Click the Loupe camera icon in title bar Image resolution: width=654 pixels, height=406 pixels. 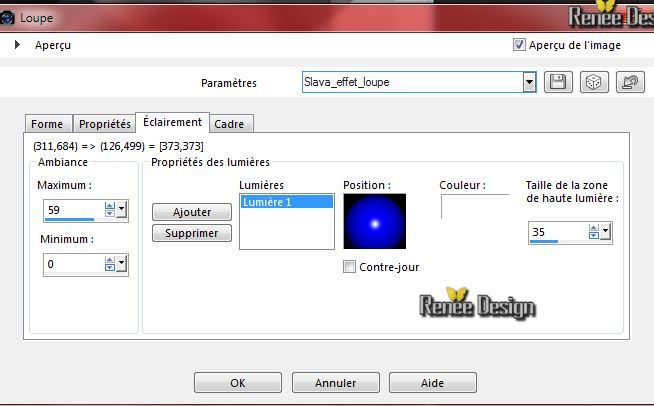click(7, 18)
